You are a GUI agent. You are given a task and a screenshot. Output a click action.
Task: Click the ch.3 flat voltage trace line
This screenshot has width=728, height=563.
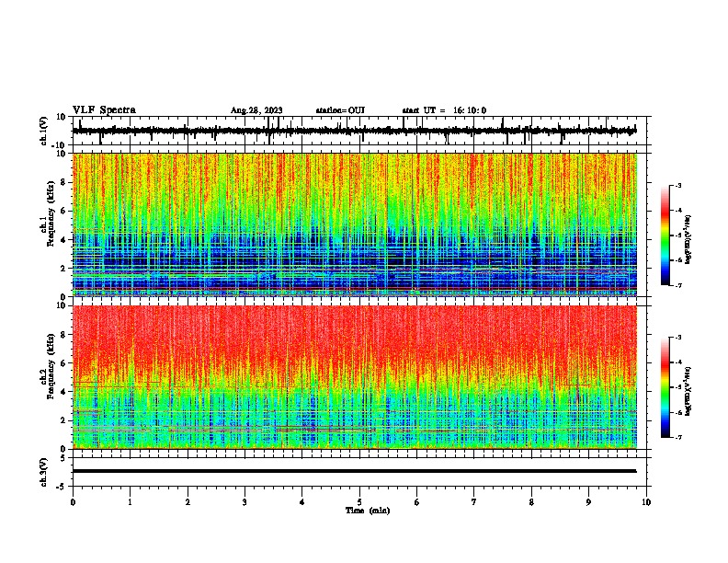354,471
